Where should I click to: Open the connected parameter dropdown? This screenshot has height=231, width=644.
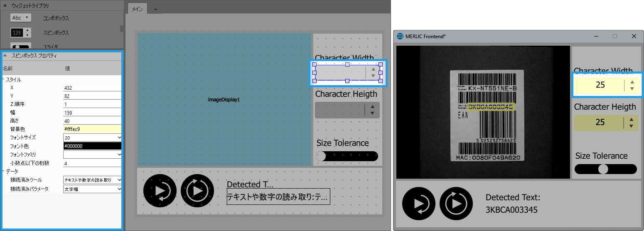[x=92, y=189]
